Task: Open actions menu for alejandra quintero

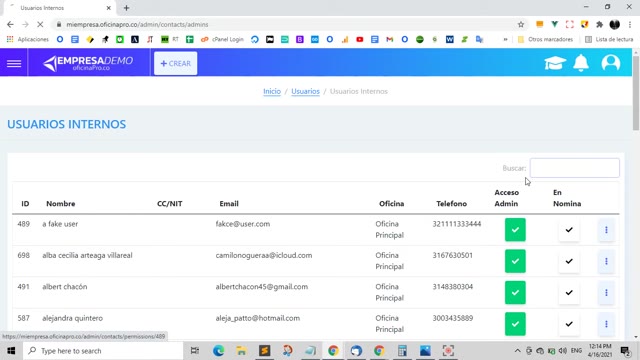Action: tap(606, 324)
